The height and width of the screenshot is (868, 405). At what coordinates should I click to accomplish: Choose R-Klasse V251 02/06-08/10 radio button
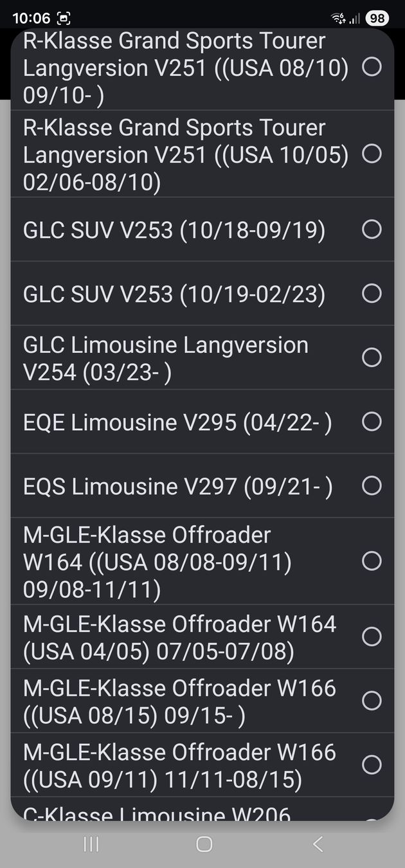[x=372, y=154]
